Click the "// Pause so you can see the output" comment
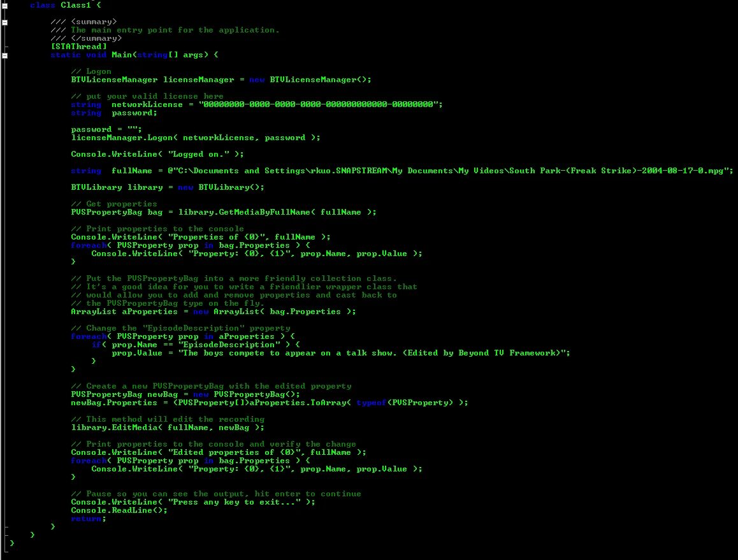The image size is (738, 560). click(x=216, y=494)
